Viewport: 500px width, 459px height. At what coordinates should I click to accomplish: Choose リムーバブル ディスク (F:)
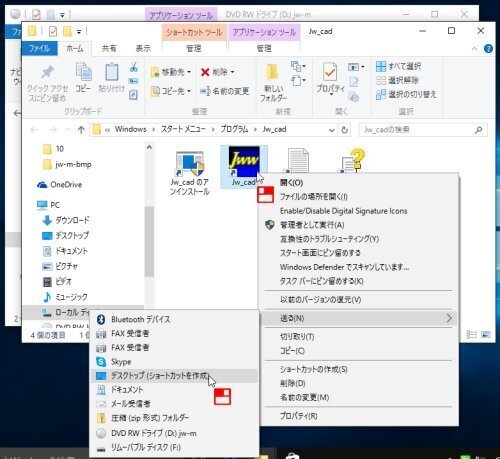click(174, 447)
